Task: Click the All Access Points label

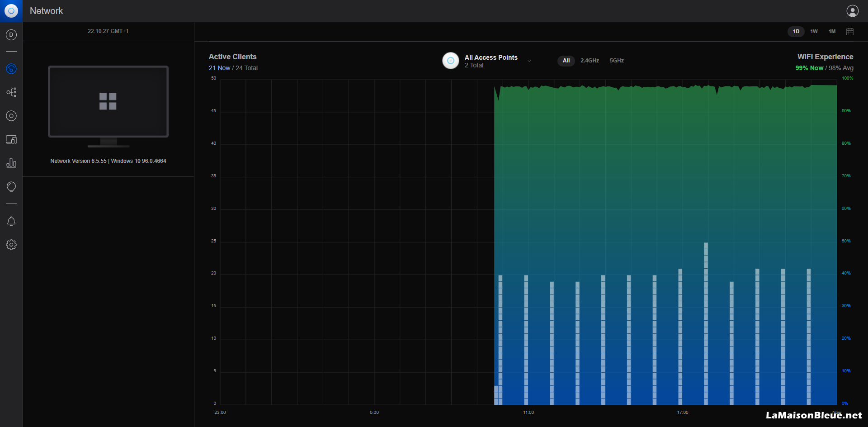Action: tap(491, 57)
